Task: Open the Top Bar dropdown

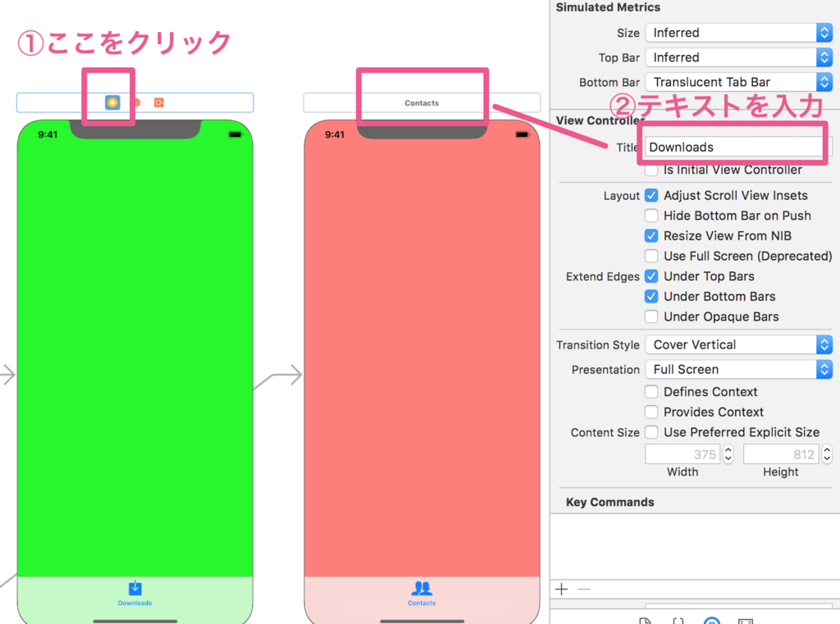Action: (x=739, y=57)
